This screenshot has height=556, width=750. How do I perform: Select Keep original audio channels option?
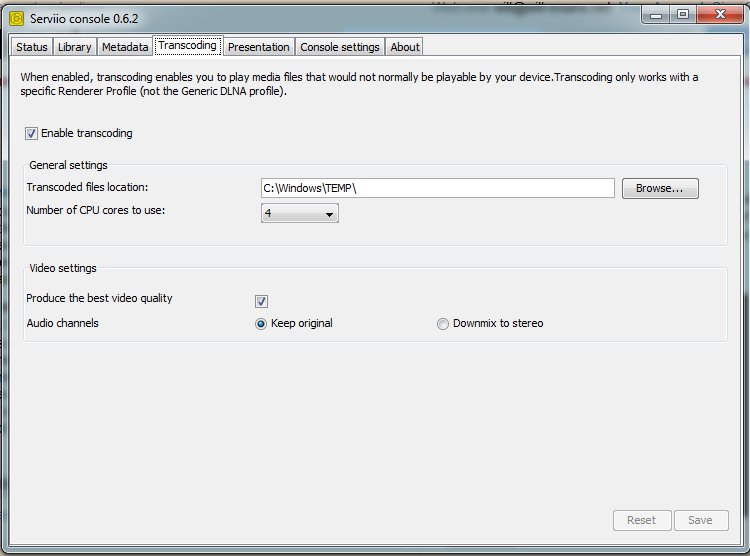click(262, 324)
